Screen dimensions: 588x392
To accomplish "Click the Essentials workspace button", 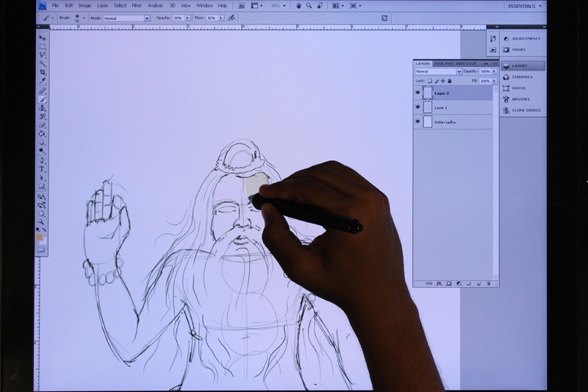I will click(x=525, y=6).
